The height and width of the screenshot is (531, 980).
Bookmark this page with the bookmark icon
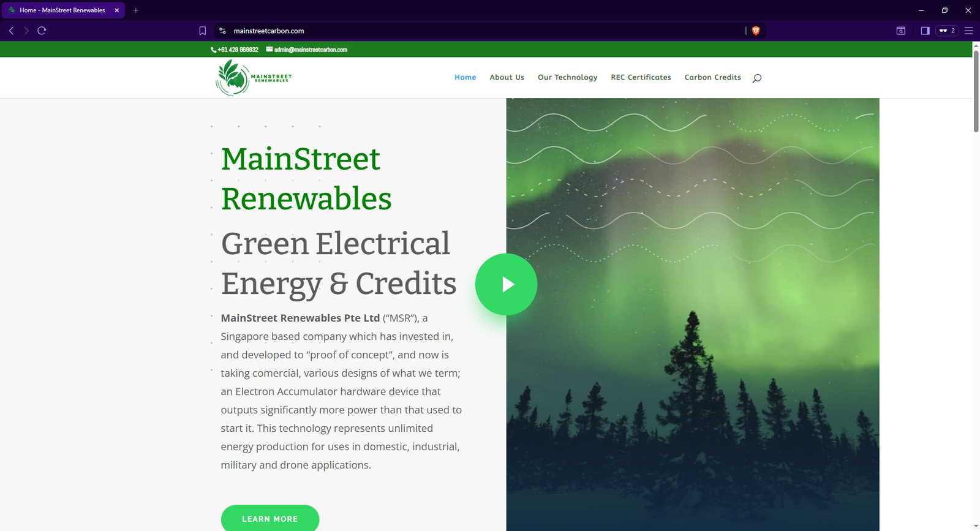(x=203, y=31)
